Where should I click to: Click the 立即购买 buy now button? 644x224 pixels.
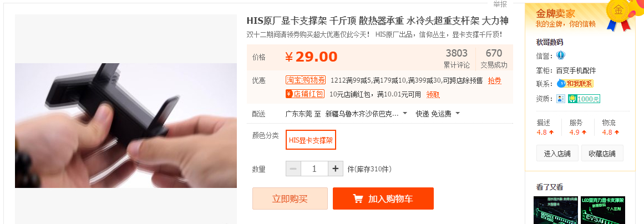pos(290,198)
